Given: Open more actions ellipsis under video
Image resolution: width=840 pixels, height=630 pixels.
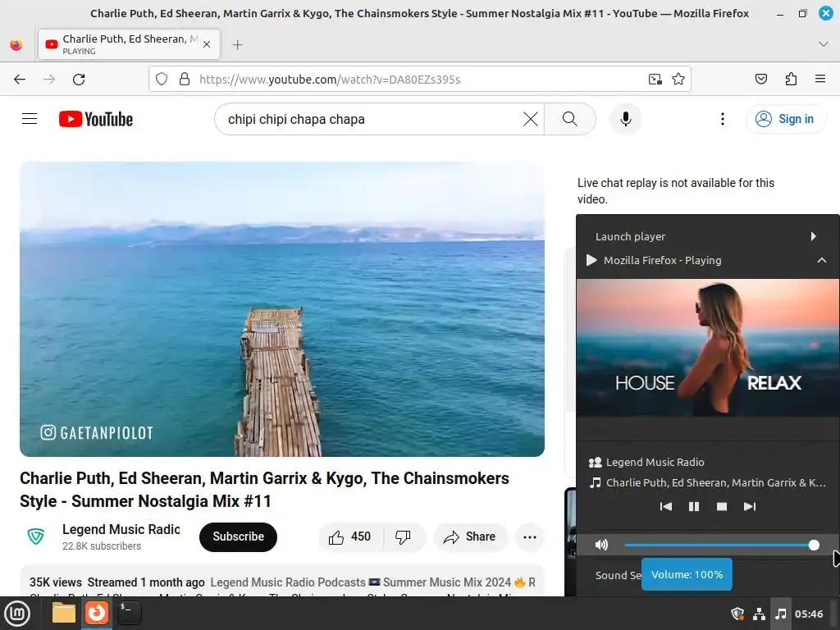Looking at the screenshot, I should tap(530, 536).
